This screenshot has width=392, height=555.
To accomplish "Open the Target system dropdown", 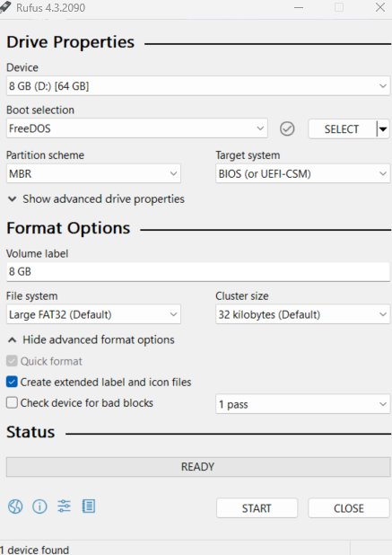I will [x=302, y=173].
